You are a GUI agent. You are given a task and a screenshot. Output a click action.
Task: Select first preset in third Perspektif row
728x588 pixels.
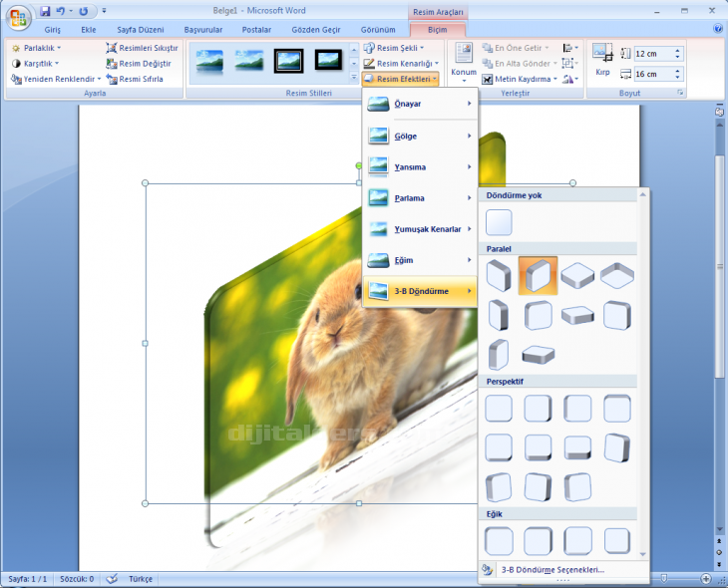[499, 487]
